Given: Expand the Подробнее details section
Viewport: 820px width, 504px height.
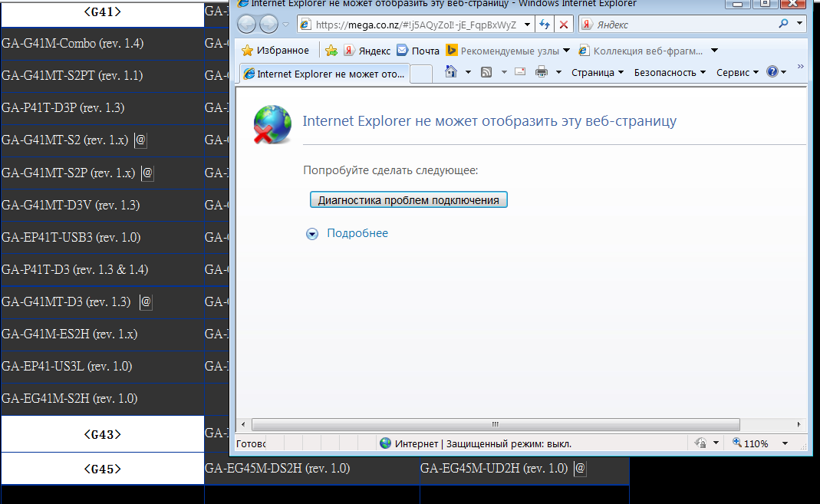Looking at the screenshot, I should click(x=311, y=234).
